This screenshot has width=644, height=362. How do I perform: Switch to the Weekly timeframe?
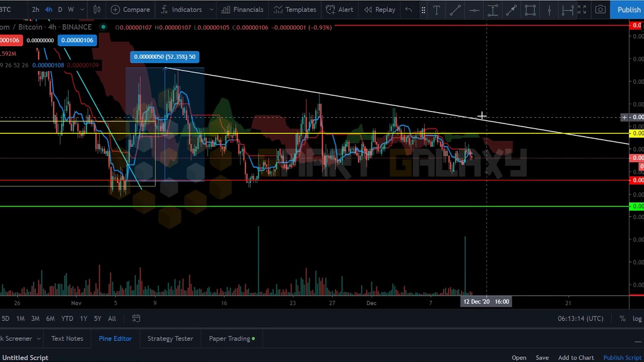[71, 10]
